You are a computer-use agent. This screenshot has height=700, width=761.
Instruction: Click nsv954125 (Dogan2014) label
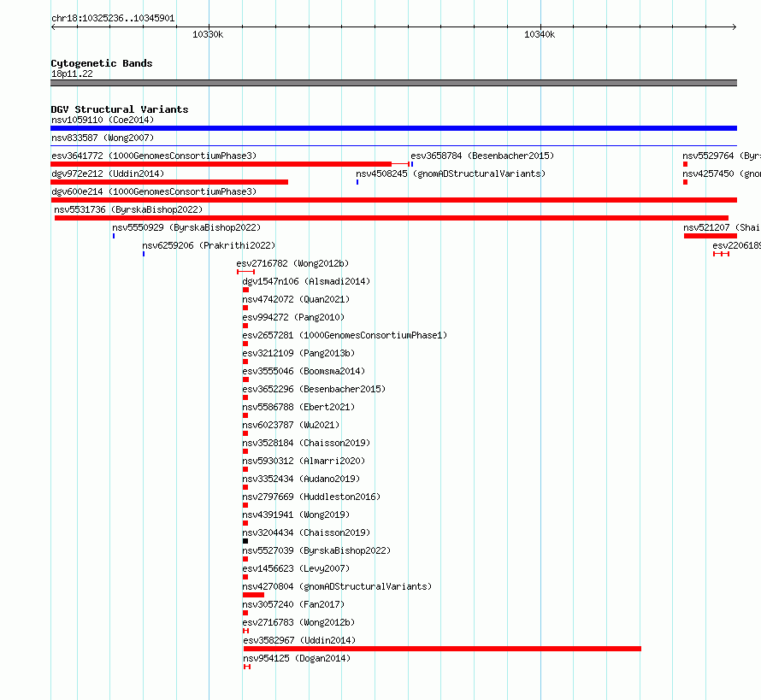(297, 658)
